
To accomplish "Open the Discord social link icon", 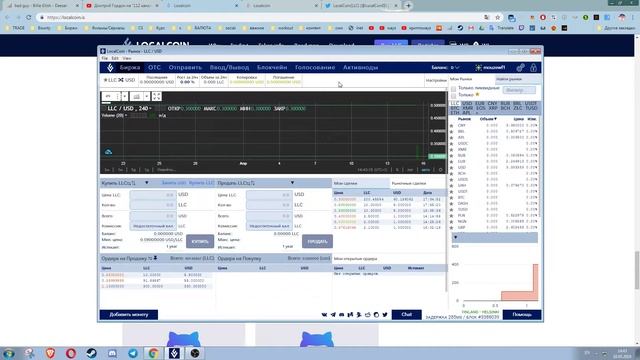I will tap(342, 315).
